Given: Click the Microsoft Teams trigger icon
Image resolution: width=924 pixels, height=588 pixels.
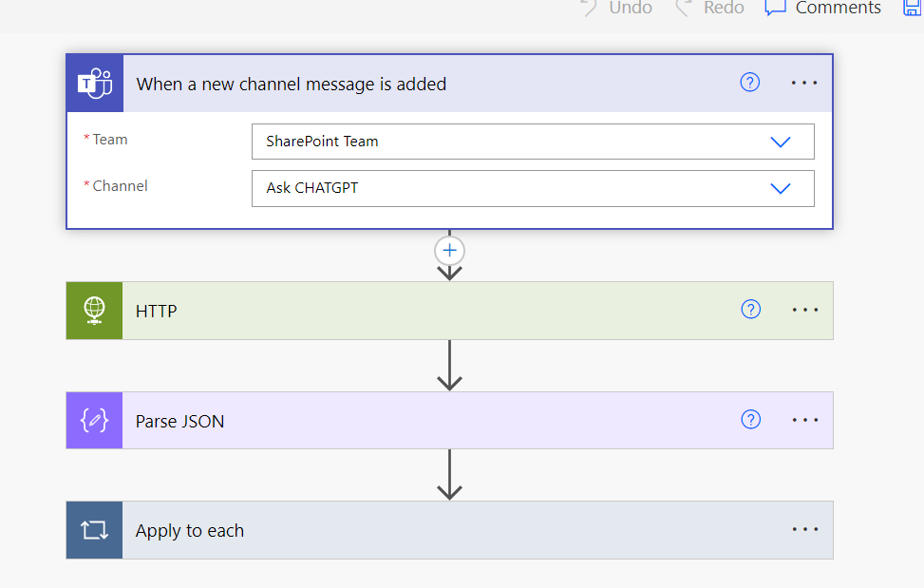Looking at the screenshot, I should (x=94, y=83).
